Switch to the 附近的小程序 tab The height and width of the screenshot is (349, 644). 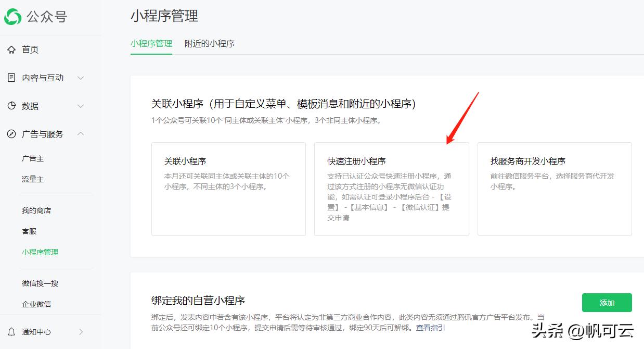[210, 44]
